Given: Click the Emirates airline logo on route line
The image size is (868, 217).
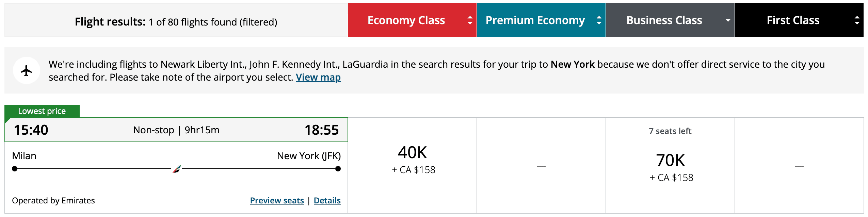Looking at the screenshot, I should 177,169.
